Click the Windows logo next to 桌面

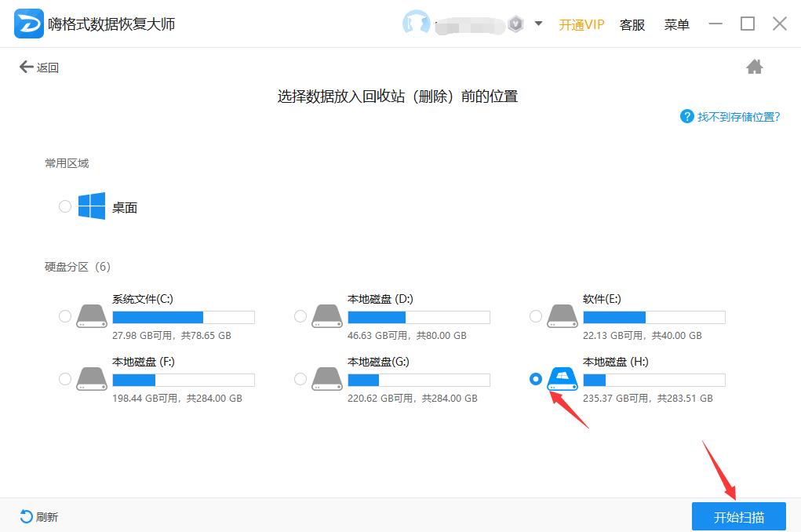(93, 206)
